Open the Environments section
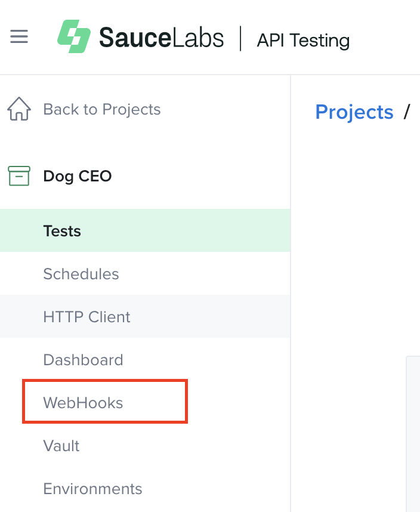This screenshot has height=512, width=420. [x=92, y=488]
